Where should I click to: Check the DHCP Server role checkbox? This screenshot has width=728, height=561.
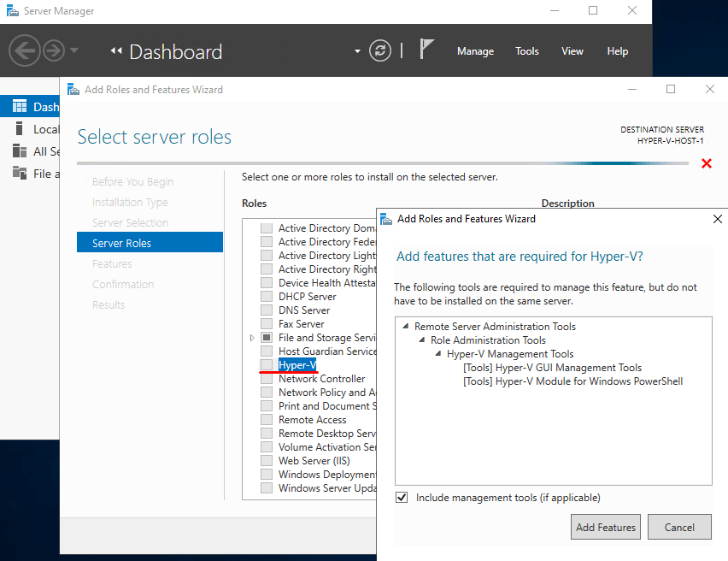(266, 296)
